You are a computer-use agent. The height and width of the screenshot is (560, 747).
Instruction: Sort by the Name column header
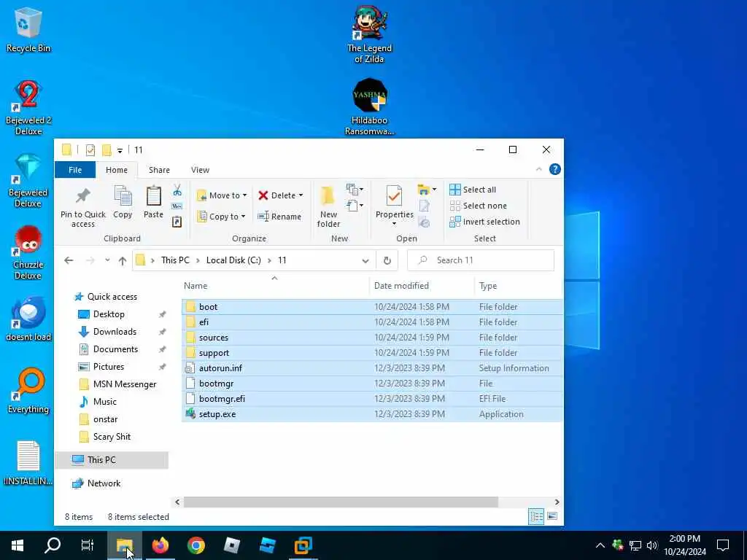(x=274, y=286)
